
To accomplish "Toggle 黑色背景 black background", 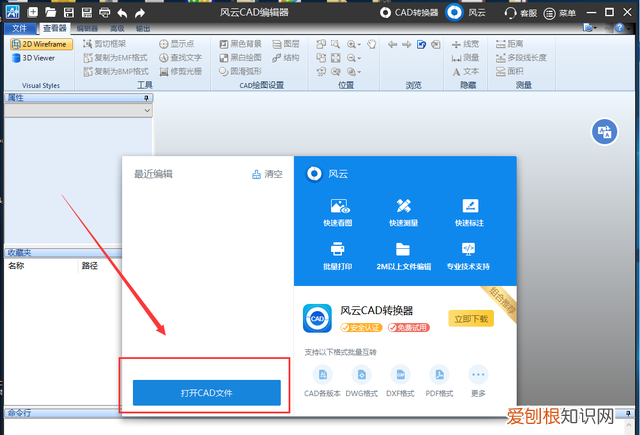I will (x=240, y=44).
